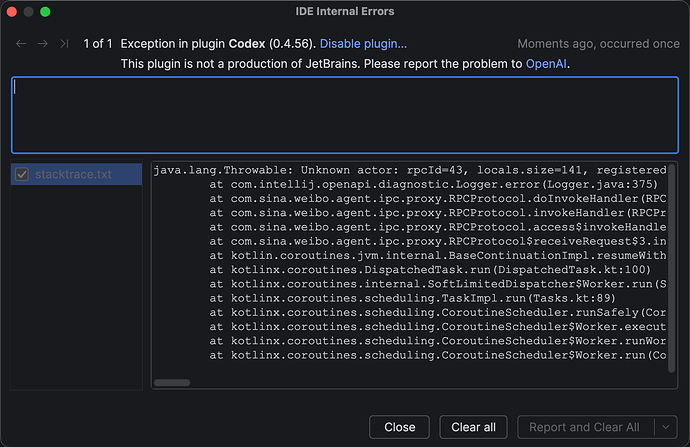
Task: Close the IDE Internal Errors window
Action: click(12, 12)
